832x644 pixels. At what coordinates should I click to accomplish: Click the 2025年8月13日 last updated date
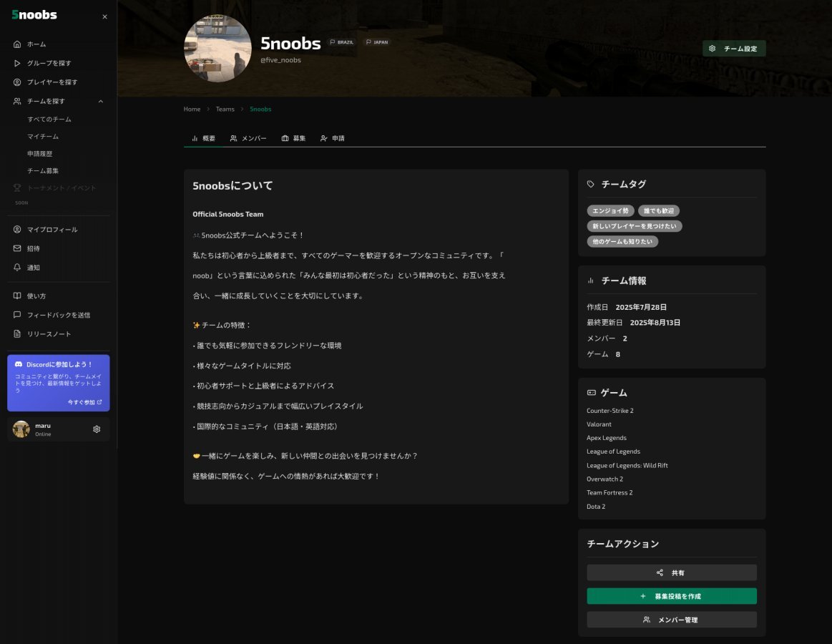click(x=655, y=322)
